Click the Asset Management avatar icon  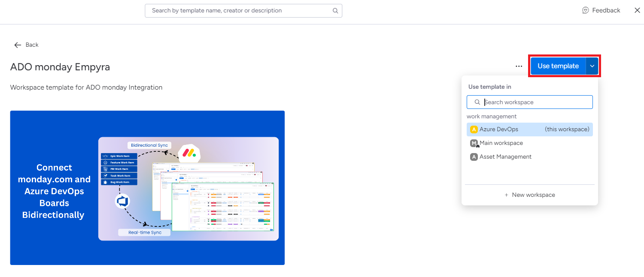(x=474, y=157)
